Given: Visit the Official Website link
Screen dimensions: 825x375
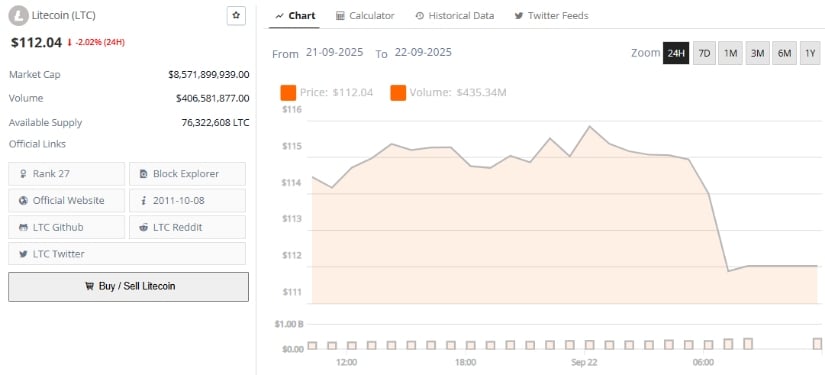Looking at the screenshot, I should [x=67, y=200].
